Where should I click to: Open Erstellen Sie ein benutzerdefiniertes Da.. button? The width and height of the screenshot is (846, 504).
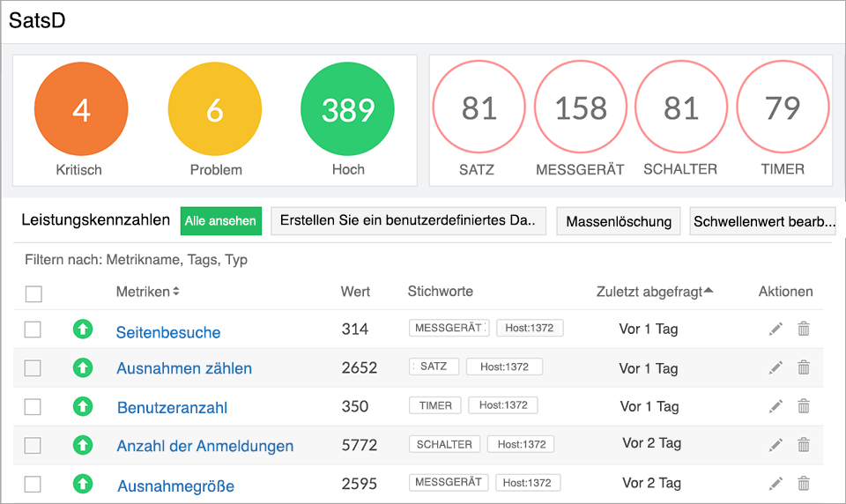pos(408,220)
